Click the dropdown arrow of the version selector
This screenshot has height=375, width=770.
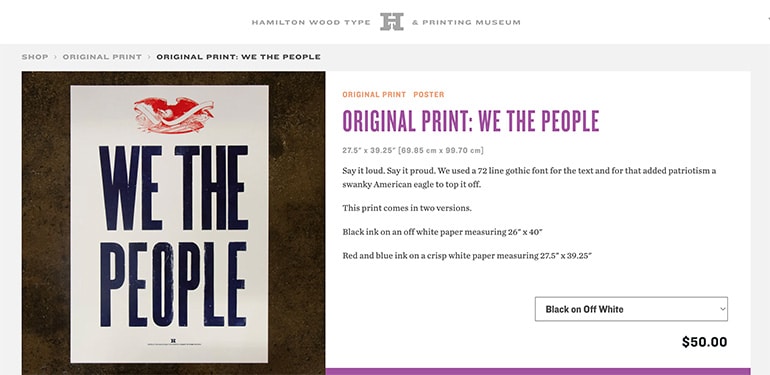722,309
